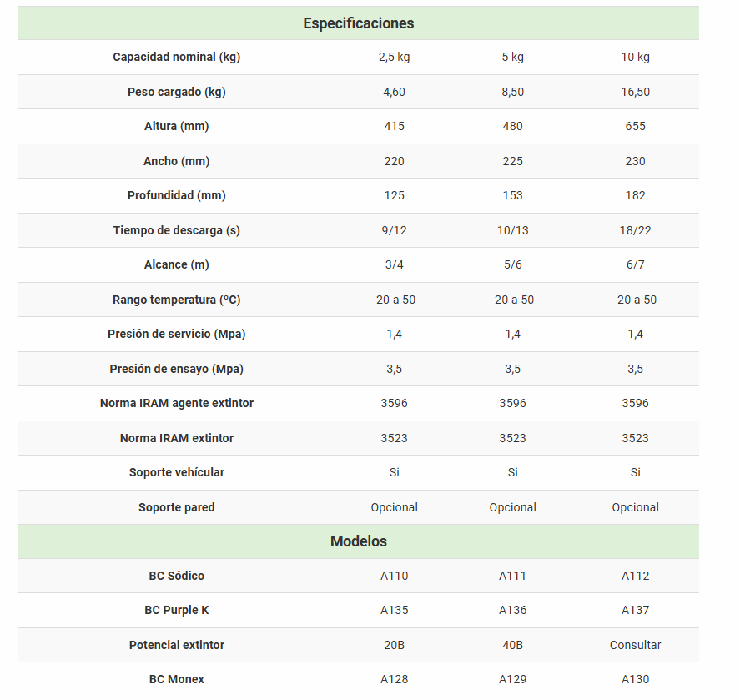Click the Consultar cell in Potencial extintor
Viewport: 740px width, 700px height.
coord(635,645)
